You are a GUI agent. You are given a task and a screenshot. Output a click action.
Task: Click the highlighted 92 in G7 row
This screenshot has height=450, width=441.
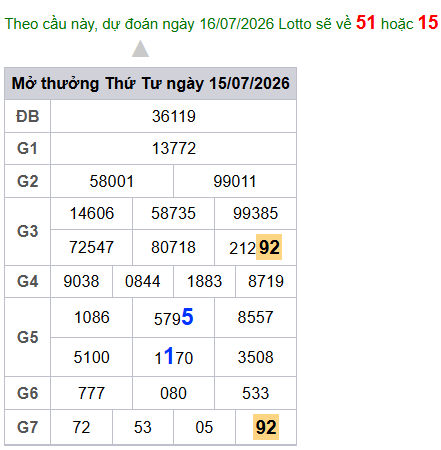(x=266, y=427)
